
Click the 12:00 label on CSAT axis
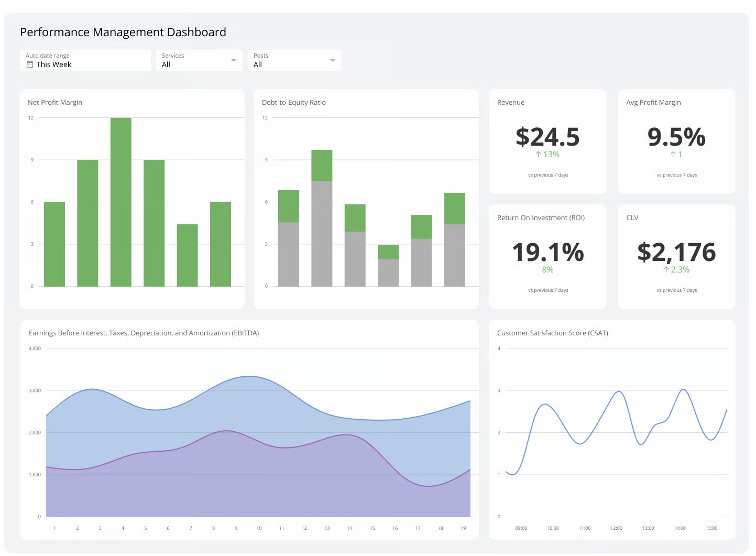pyautogui.click(x=616, y=528)
